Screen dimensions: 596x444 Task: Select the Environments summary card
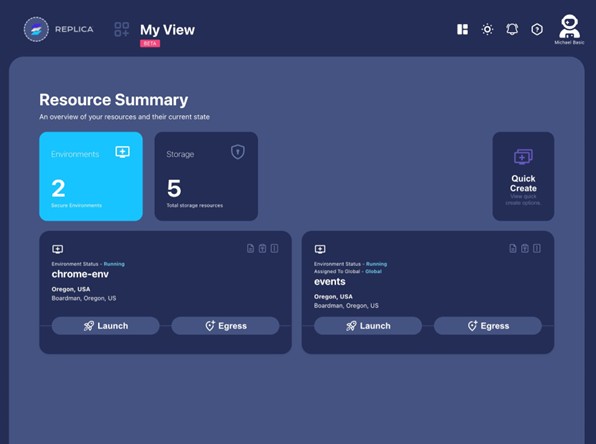tap(91, 176)
